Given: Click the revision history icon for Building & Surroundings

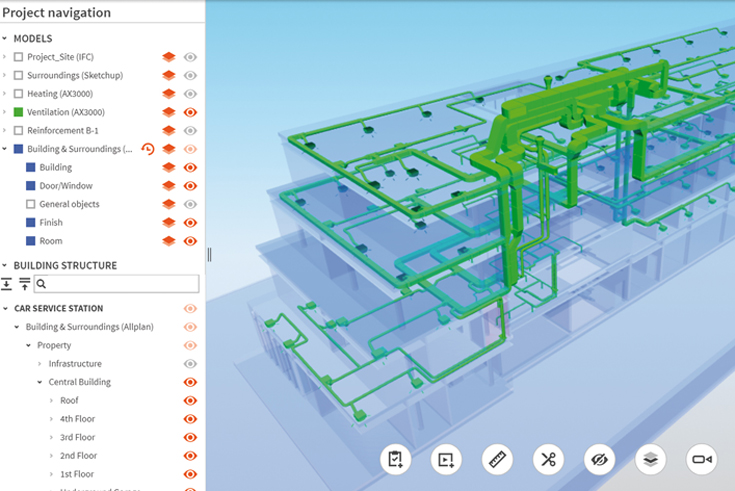Looking at the screenshot, I should (x=147, y=149).
